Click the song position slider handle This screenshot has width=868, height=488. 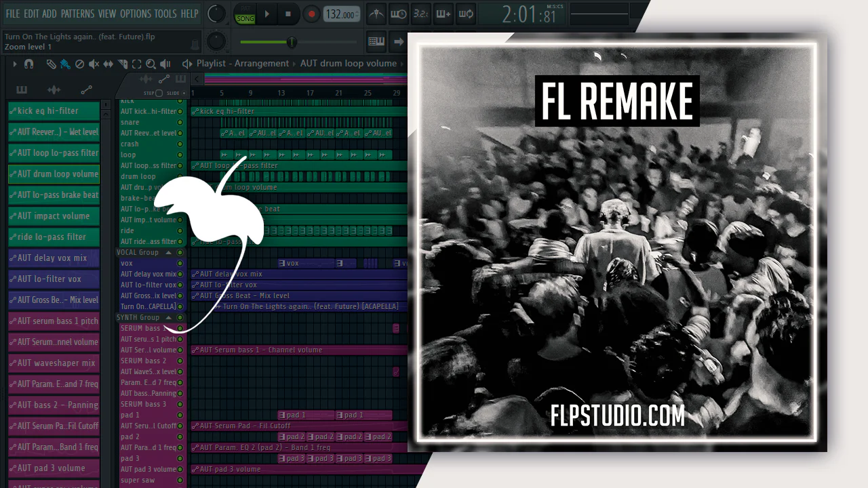click(292, 42)
